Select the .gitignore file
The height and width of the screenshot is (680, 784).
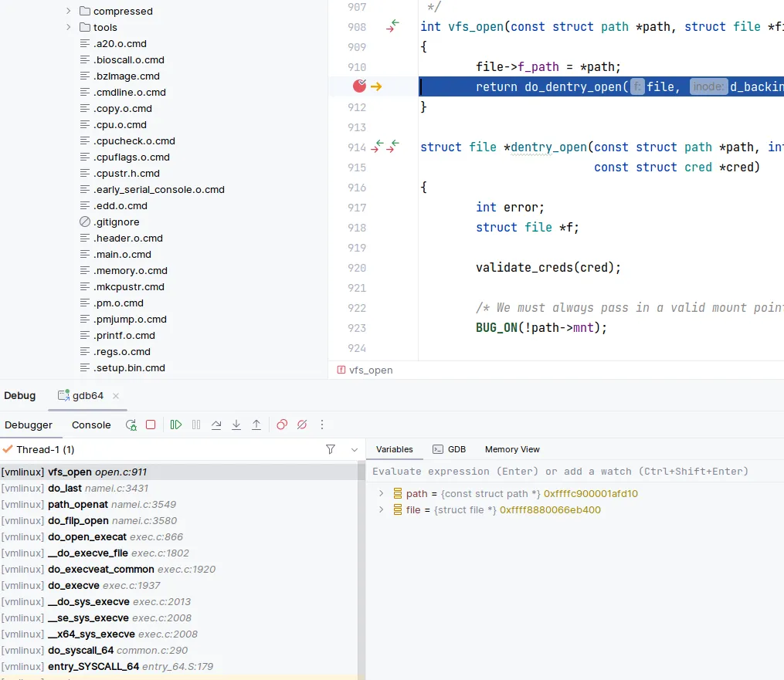click(x=110, y=222)
